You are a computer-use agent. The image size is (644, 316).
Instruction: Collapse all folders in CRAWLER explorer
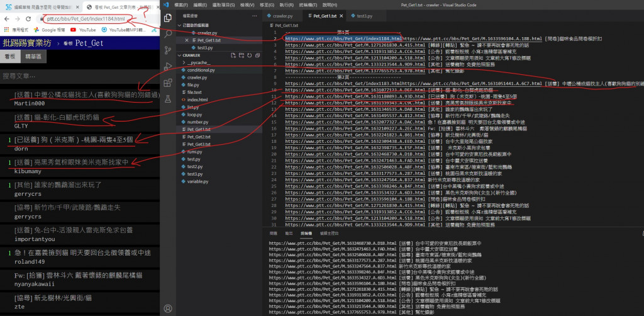tap(258, 55)
